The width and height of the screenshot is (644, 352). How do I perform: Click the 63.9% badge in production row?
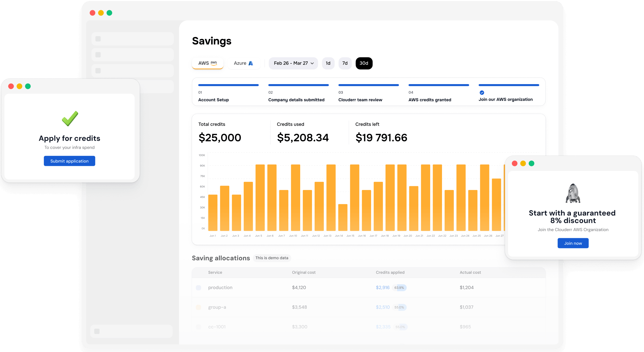click(x=399, y=288)
